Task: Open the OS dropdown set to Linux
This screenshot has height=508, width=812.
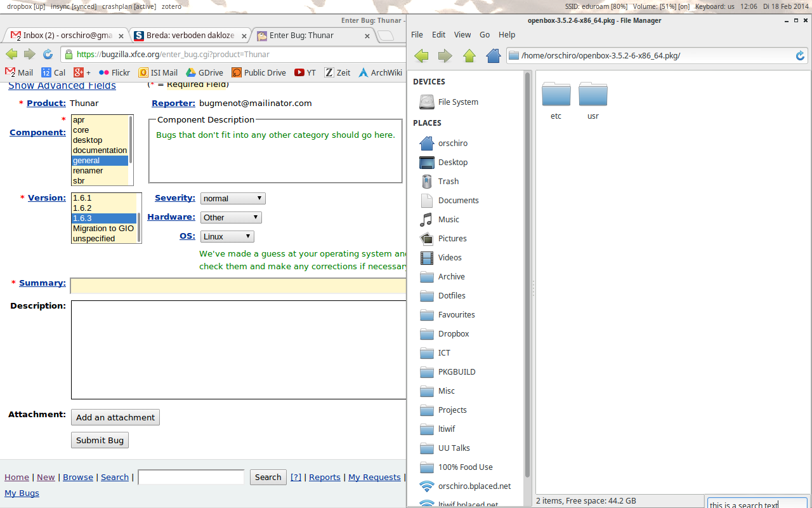Action: (x=227, y=237)
